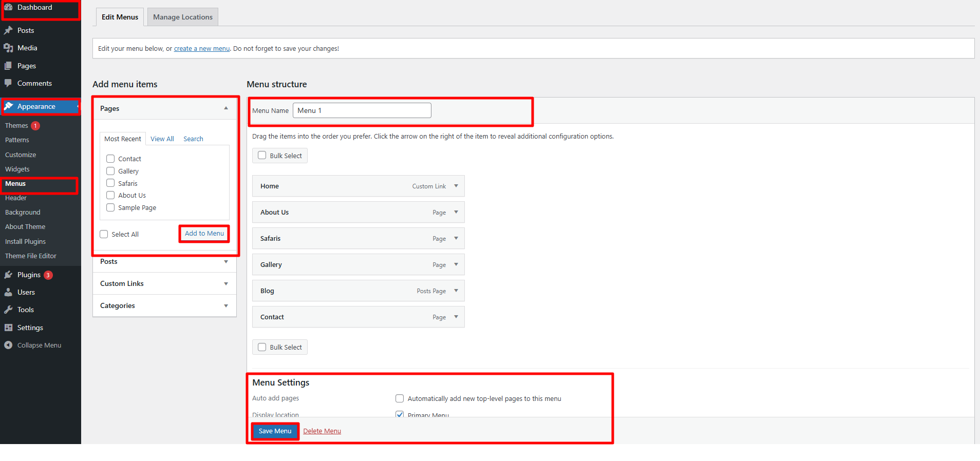Image resolution: width=980 pixels, height=461 pixels.
Task: Expand the Categories panel
Action: pyautogui.click(x=164, y=305)
